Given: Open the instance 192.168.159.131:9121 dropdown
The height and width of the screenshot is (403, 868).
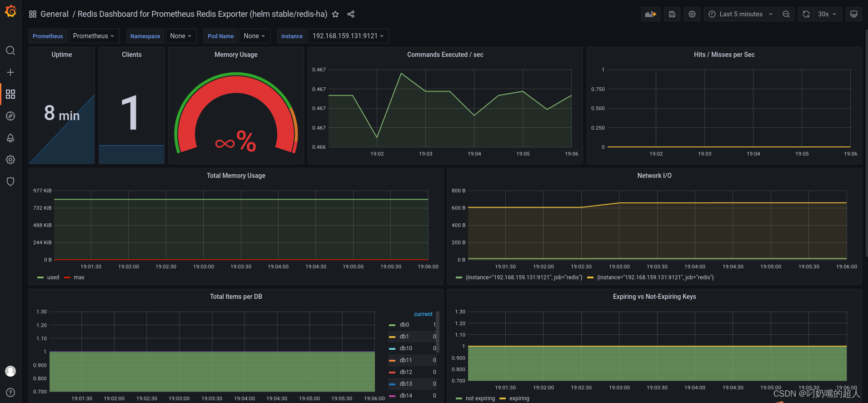Looking at the screenshot, I should tap(349, 36).
